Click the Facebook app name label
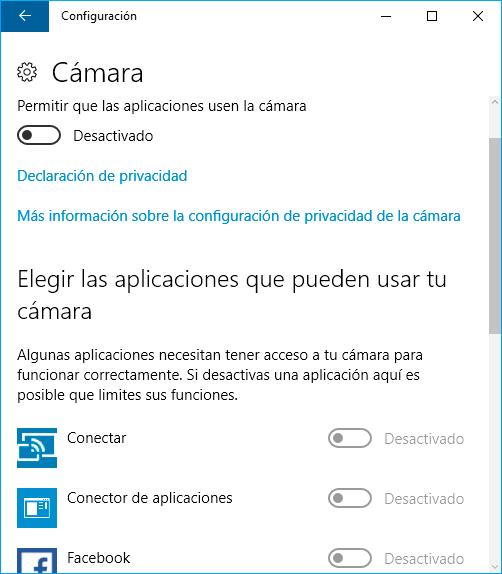 tap(98, 558)
